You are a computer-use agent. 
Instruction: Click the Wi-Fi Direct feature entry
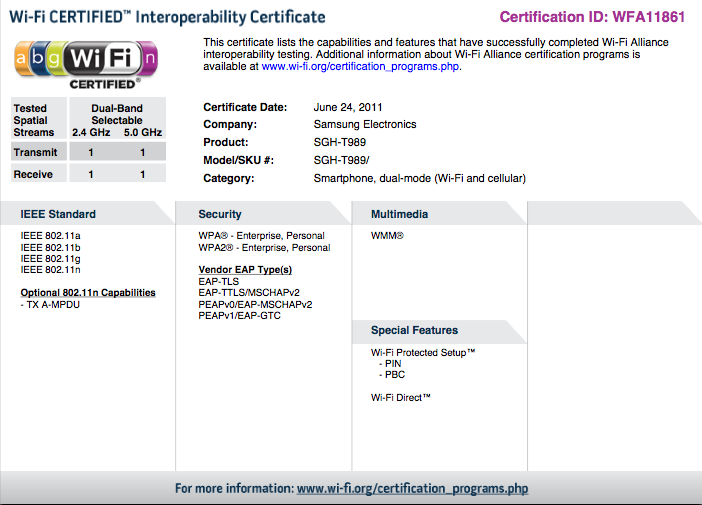(x=400, y=397)
